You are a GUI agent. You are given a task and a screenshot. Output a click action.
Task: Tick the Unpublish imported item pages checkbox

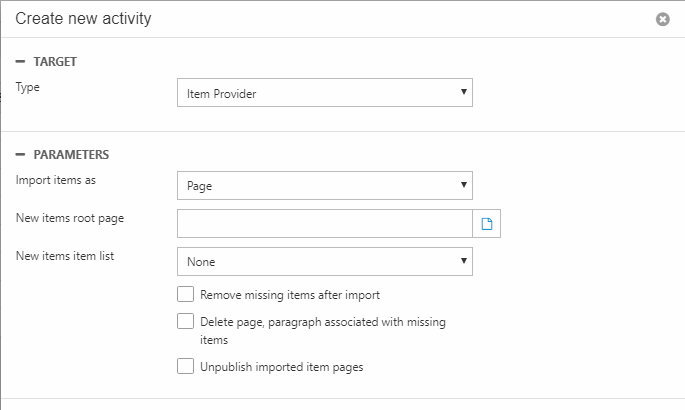pyautogui.click(x=185, y=367)
